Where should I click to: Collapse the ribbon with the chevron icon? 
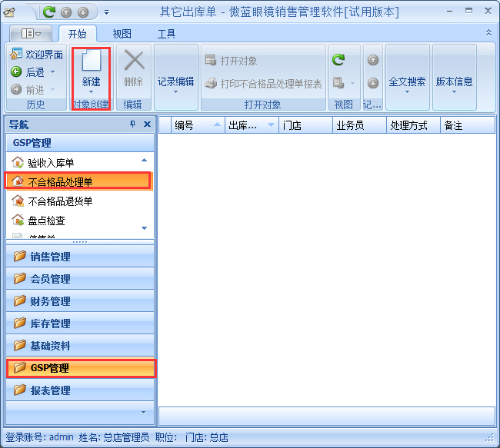pos(488,33)
